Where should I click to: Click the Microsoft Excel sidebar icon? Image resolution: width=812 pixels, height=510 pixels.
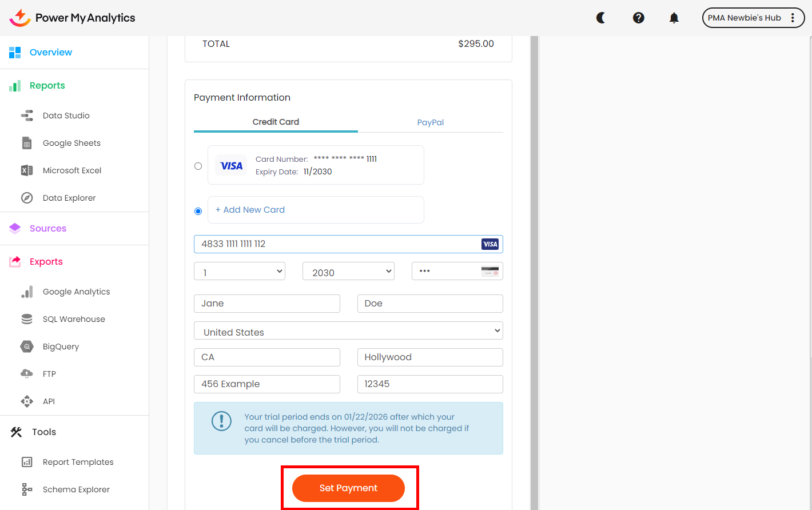(27, 170)
